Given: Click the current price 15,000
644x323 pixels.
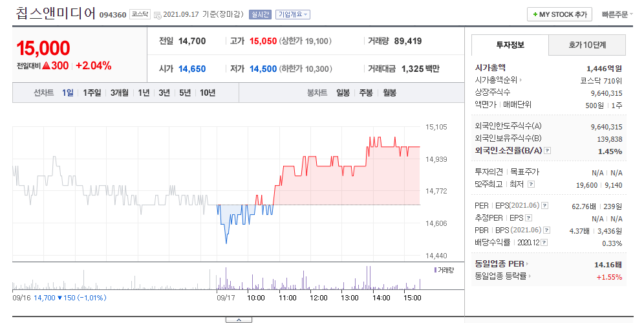Looking at the screenshot, I should click(43, 48).
